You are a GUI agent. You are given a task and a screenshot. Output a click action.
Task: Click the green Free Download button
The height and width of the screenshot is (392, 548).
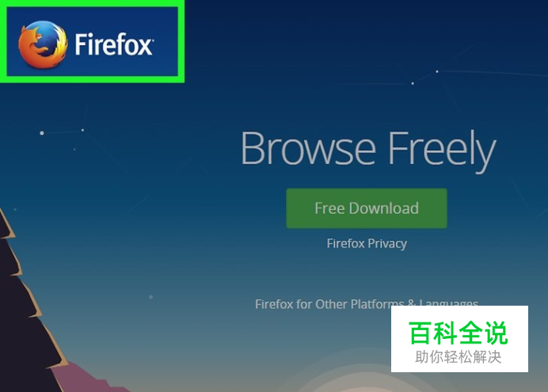(x=367, y=208)
